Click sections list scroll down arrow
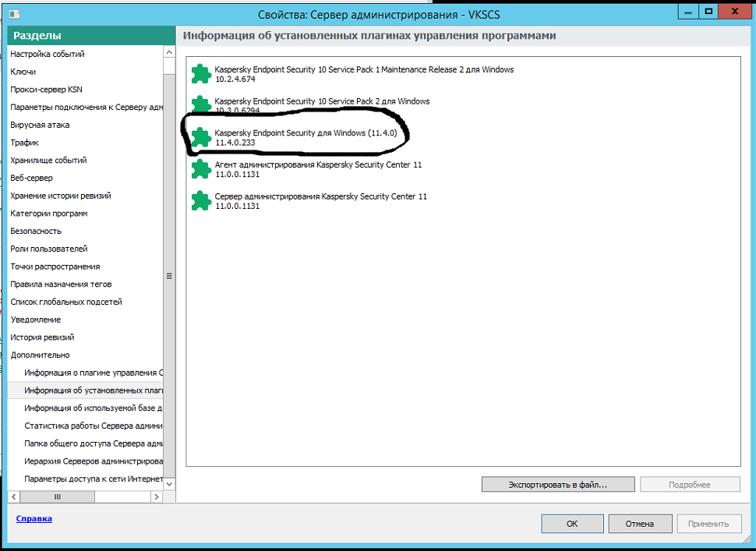 (x=169, y=483)
